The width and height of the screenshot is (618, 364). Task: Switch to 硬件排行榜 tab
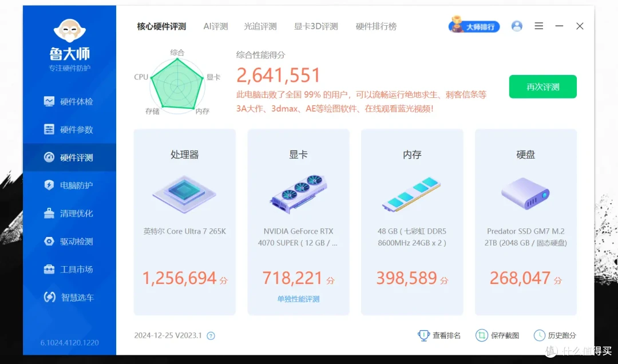coord(376,26)
